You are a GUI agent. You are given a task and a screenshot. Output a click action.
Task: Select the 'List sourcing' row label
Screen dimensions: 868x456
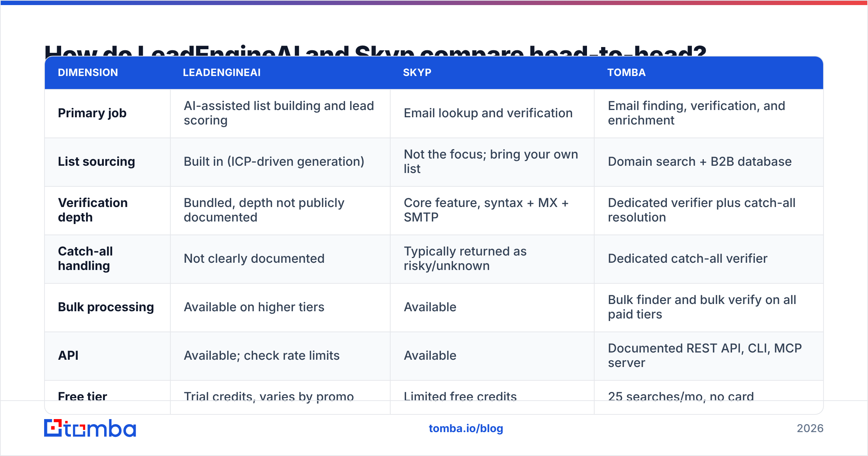[x=97, y=162]
